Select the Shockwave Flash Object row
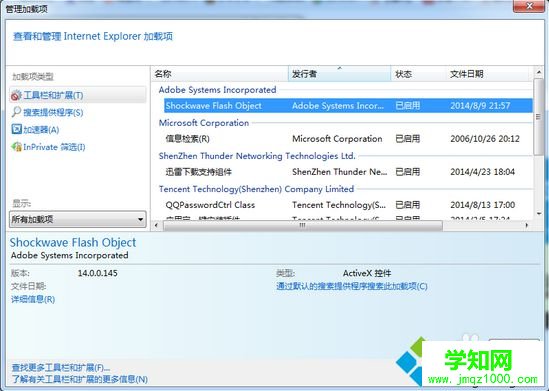Viewport: 549px width, 391px height. pyautogui.click(x=348, y=106)
